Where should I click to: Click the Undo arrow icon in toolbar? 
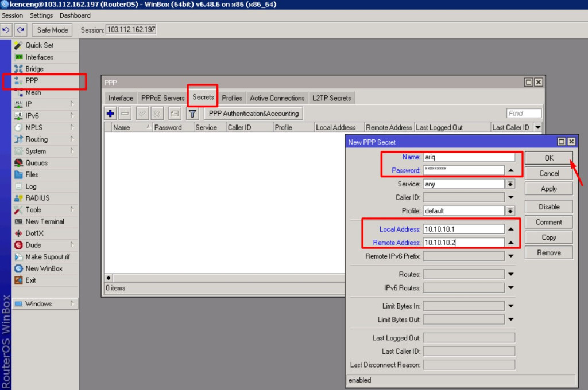(6, 30)
